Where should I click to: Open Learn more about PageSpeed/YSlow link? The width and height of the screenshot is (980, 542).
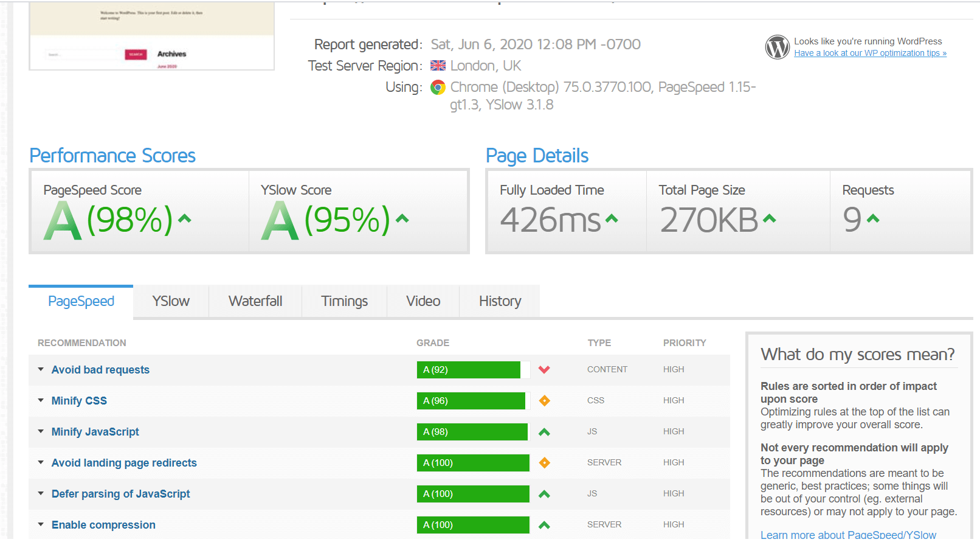(848, 535)
